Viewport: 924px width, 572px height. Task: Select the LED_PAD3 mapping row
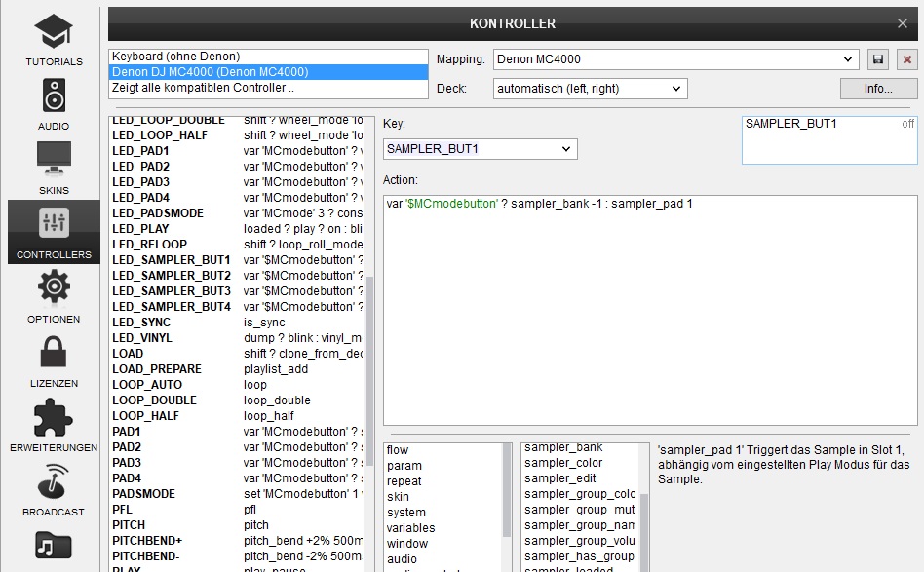coord(238,182)
